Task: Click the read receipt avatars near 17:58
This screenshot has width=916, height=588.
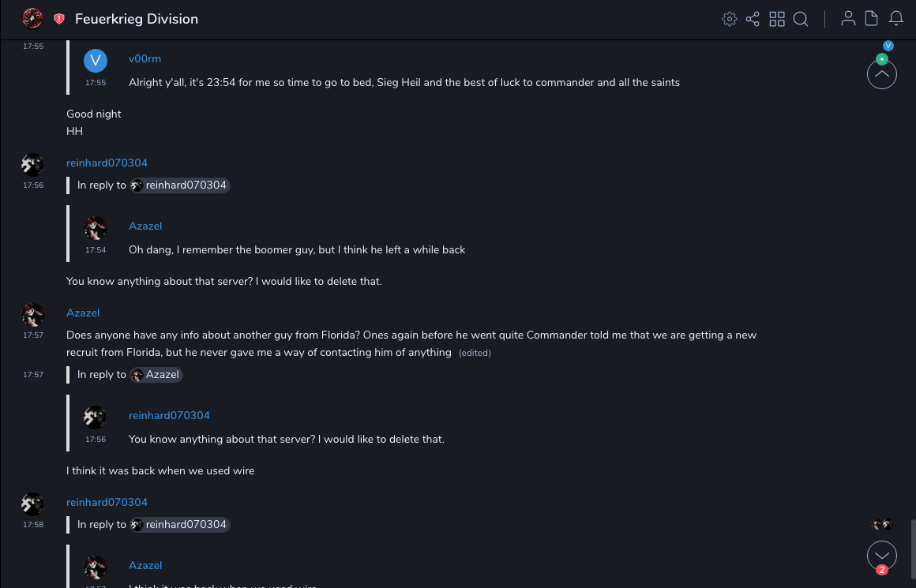Action: 882,525
